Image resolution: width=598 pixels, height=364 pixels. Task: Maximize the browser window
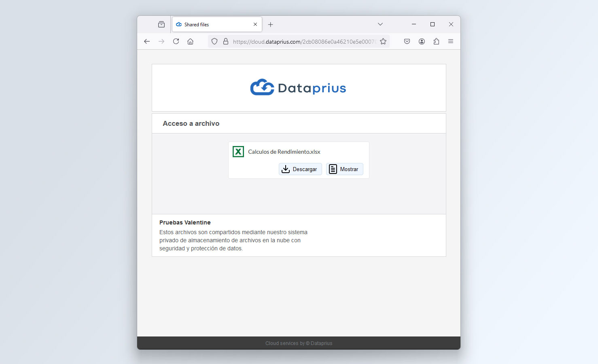(x=433, y=24)
